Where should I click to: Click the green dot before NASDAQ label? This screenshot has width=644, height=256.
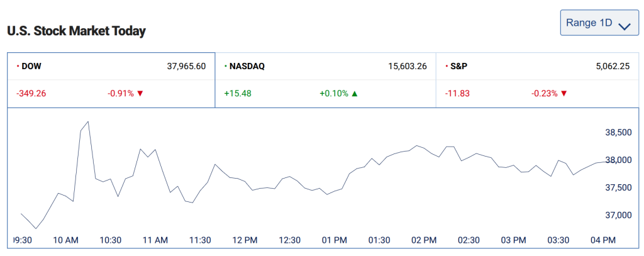pos(225,66)
